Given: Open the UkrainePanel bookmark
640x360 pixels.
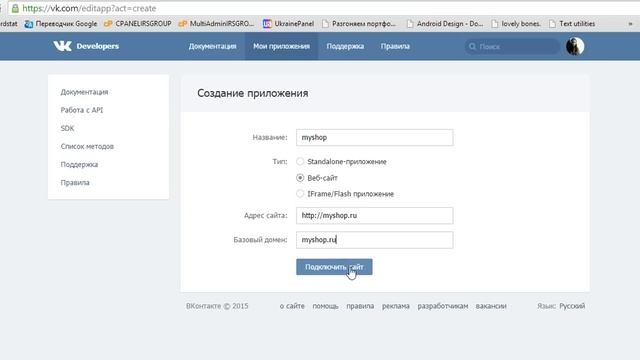Looking at the screenshot, I should point(289,24).
